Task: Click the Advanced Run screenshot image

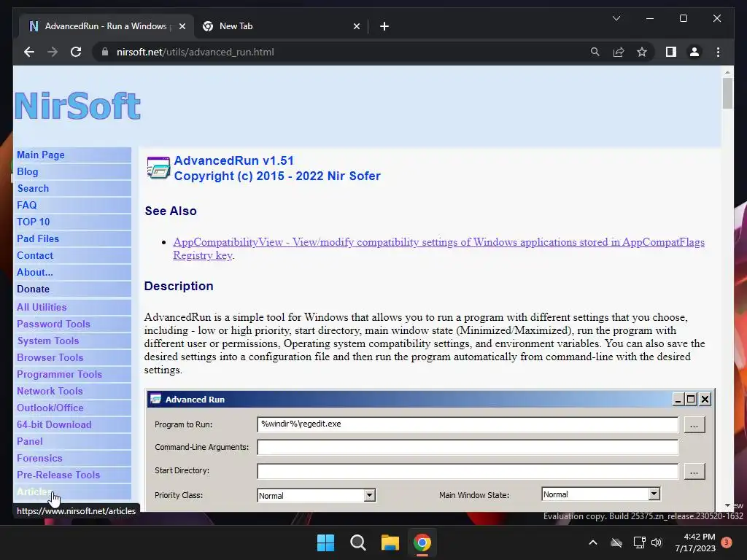Action: tap(430, 451)
